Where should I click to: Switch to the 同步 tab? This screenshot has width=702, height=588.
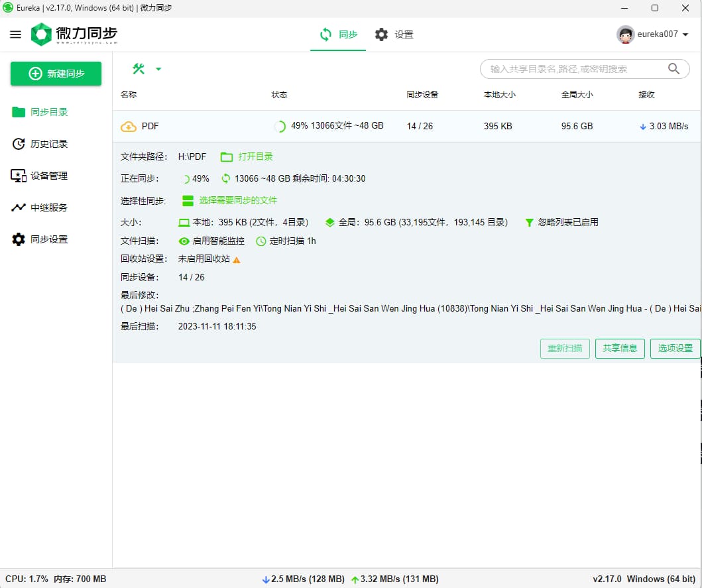338,34
